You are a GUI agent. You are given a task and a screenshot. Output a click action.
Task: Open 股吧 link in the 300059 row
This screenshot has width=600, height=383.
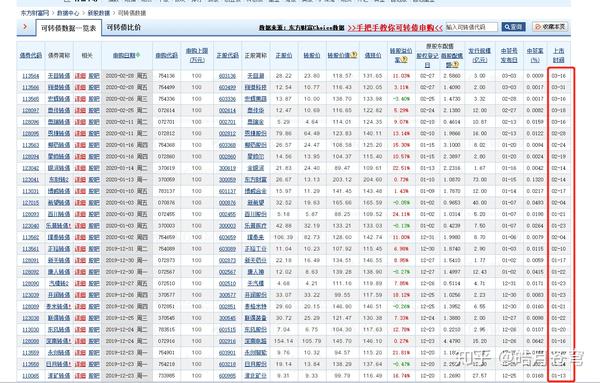click(x=94, y=180)
